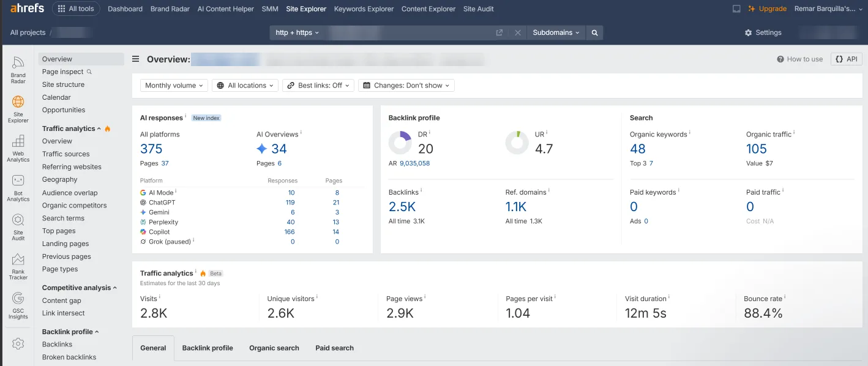Open Changes: Don't show dropdown
Screen dimensions: 868x366
point(406,86)
